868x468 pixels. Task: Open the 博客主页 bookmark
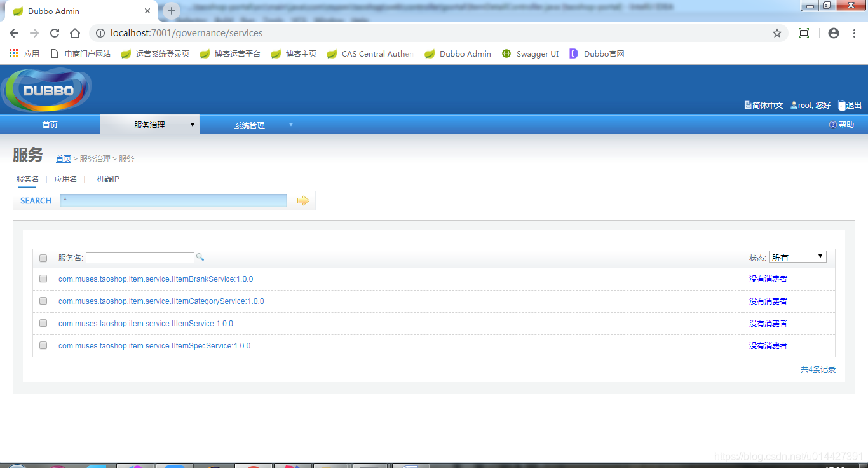pyautogui.click(x=294, y=54)
